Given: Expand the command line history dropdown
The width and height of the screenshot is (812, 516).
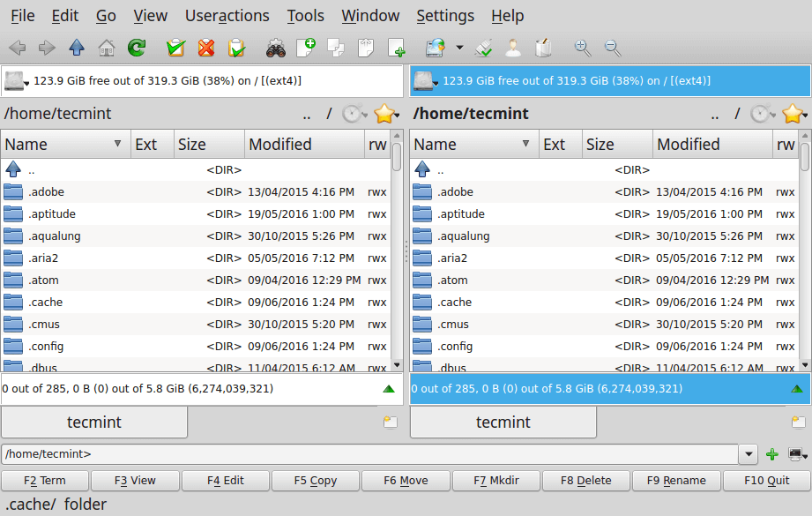Looking at the screenshot, I should point(748,455).
